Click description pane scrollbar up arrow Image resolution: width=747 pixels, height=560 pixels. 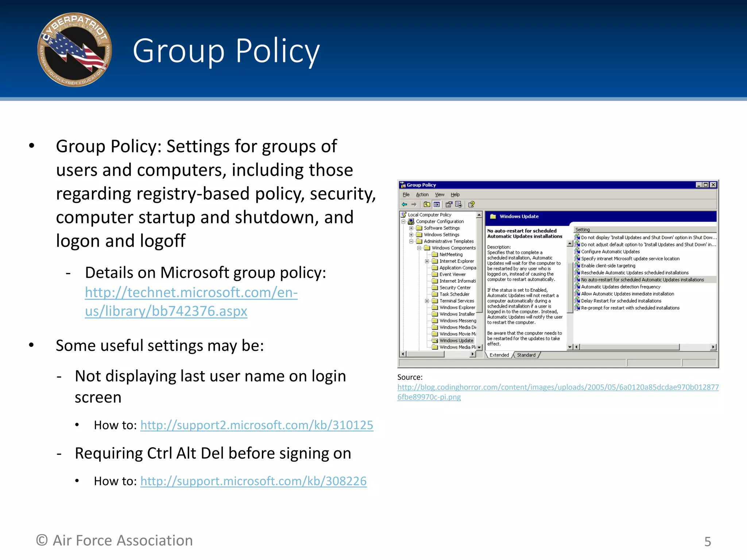(570, 244)
